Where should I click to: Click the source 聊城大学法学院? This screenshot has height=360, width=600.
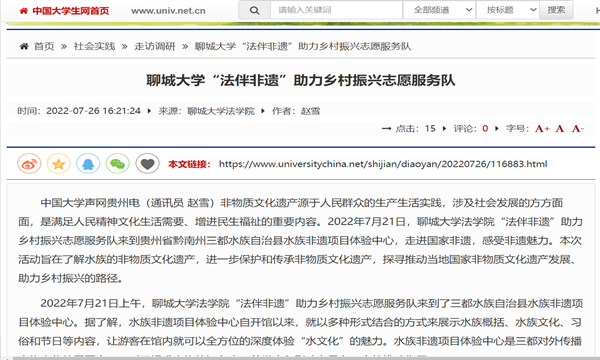pos(221,111)
